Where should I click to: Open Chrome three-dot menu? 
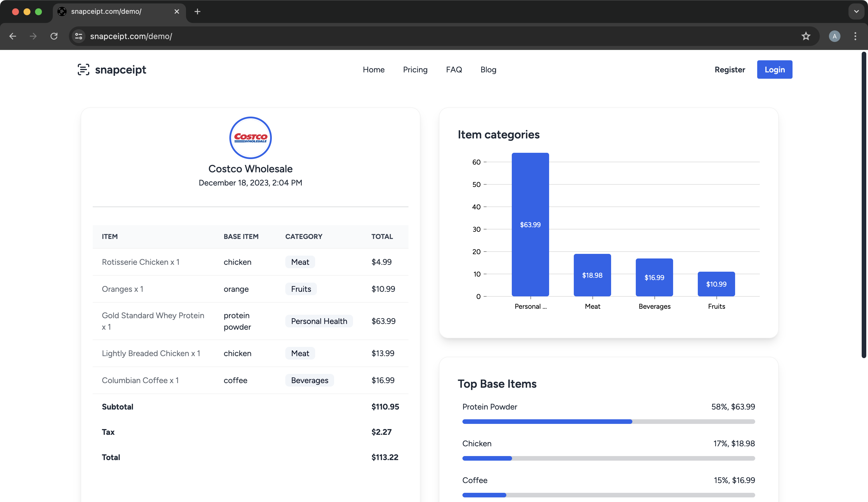[x=855, y=36]
